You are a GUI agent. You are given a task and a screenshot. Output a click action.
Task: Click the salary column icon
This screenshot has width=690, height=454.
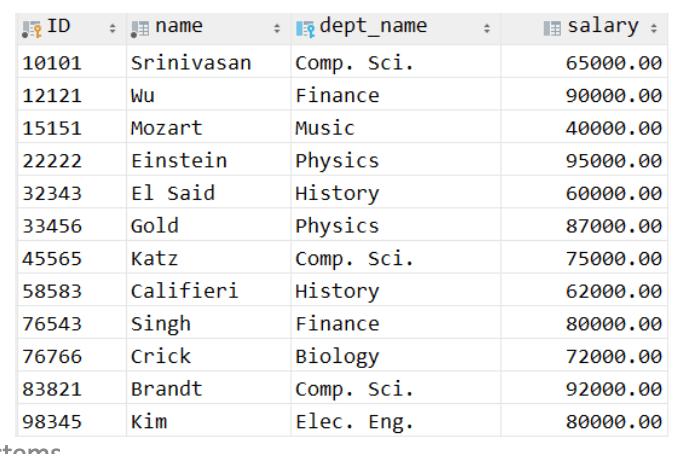[552, 29]
